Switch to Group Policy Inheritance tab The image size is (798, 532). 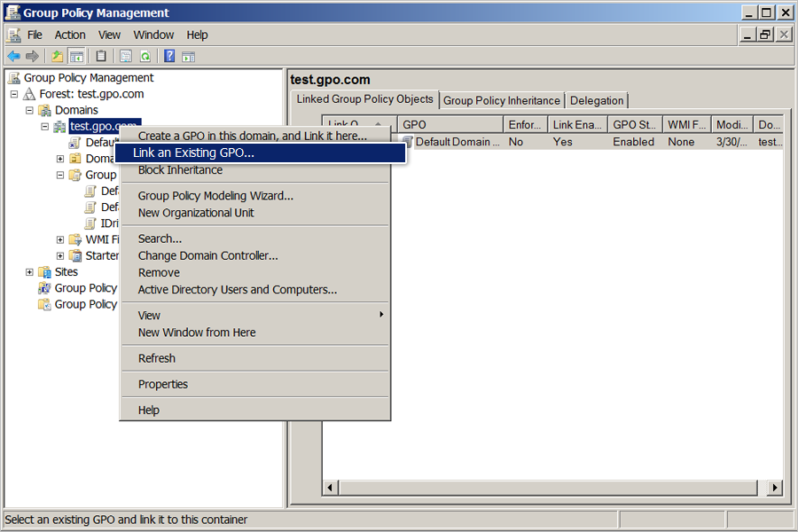(x=501, y=100)
